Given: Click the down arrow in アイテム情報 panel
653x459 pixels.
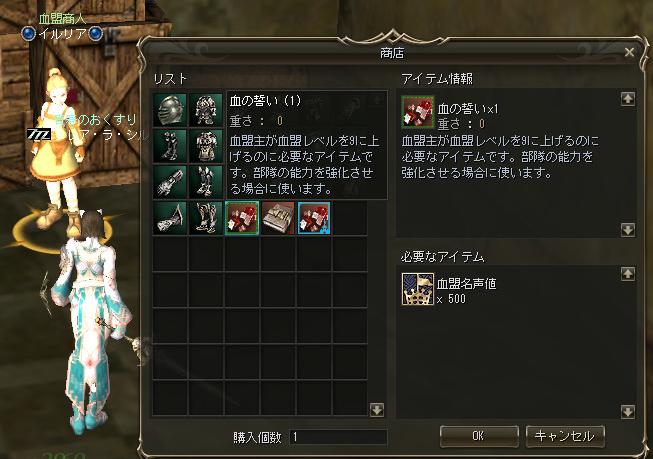Looking at the screenshot, I should click(628, 230).
